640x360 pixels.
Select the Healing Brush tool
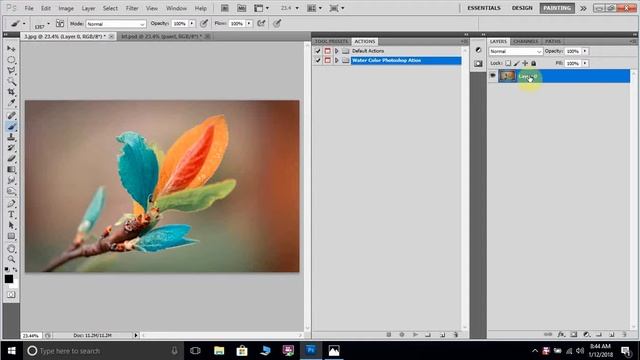click(x=11, y=116)
